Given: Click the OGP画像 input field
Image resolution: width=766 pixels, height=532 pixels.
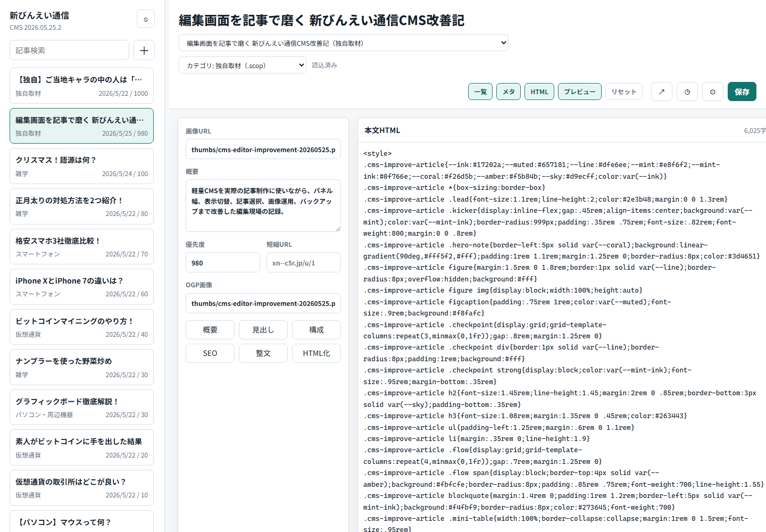Looking at the screenshot, I should pos(263,303).
